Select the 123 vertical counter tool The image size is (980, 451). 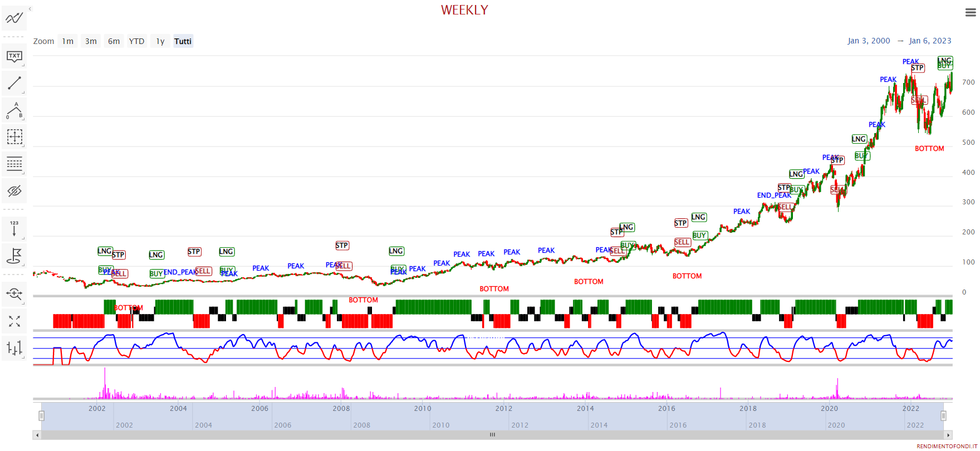point(14,228)
